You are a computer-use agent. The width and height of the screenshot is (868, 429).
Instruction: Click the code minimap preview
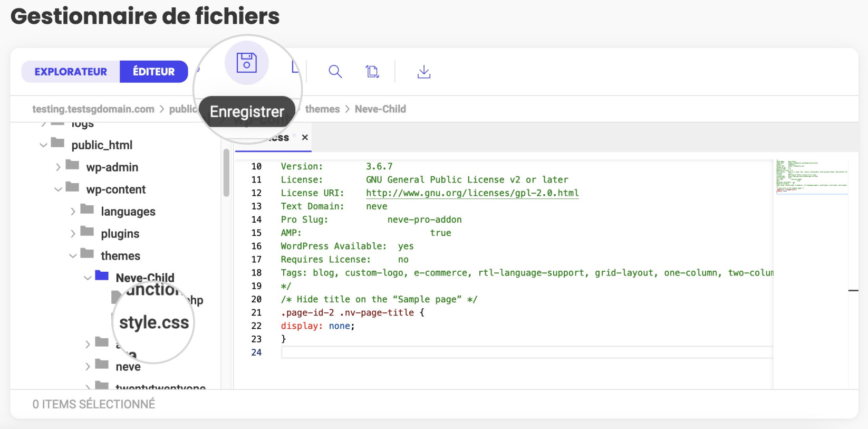811,176
